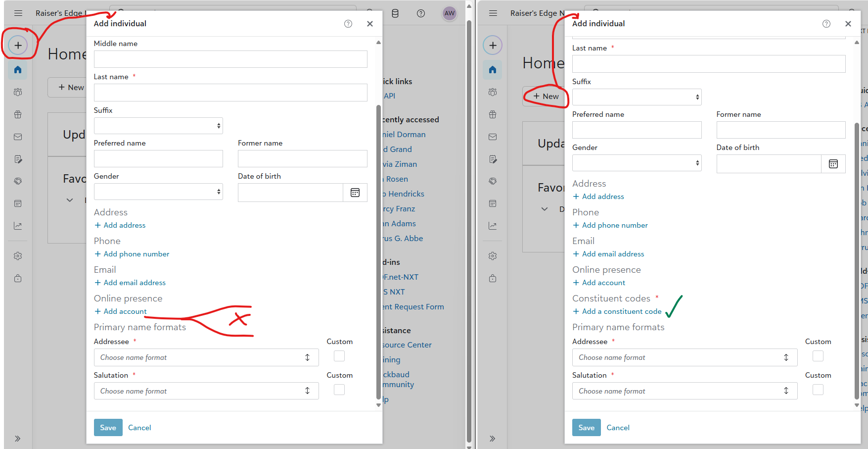This screenshot has width=868, height=449.
Task: Open the Gender dropdown in left dialog
Action: (x=158, y=192)
